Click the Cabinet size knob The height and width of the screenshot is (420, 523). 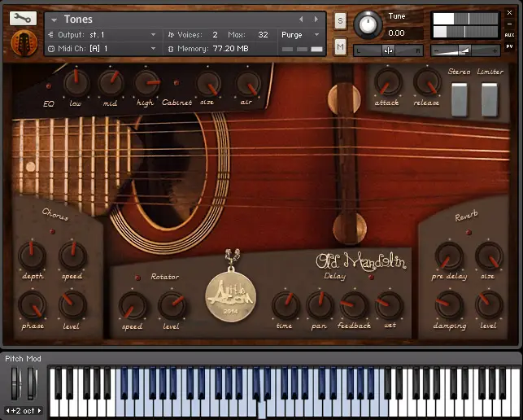(208, 84)
